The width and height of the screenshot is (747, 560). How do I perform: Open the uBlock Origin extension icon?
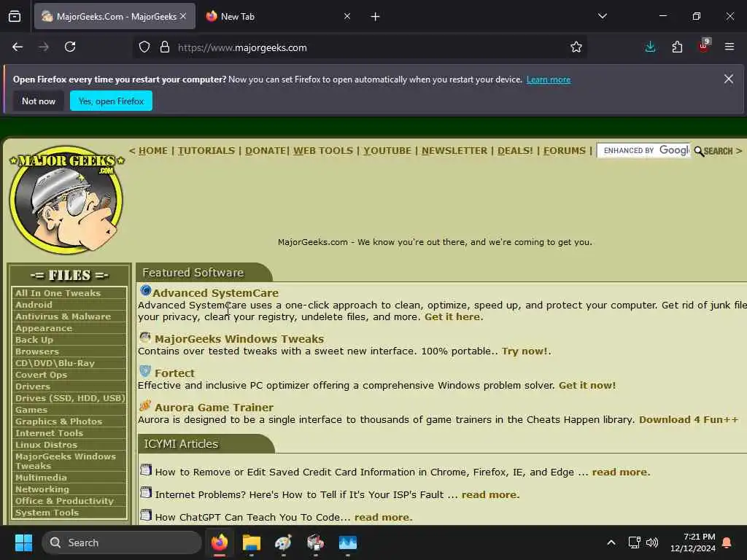[x=704, y=46]
